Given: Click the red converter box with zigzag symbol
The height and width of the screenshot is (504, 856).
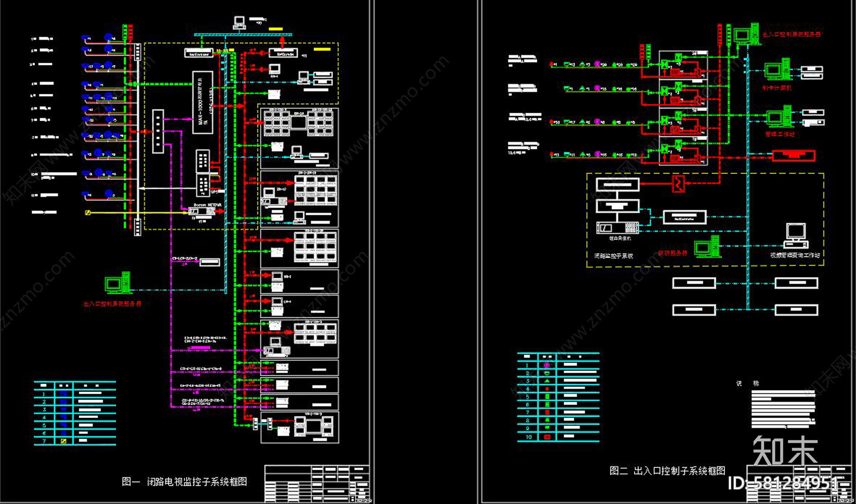Looking at the screenshot, I should pos(678,184).
